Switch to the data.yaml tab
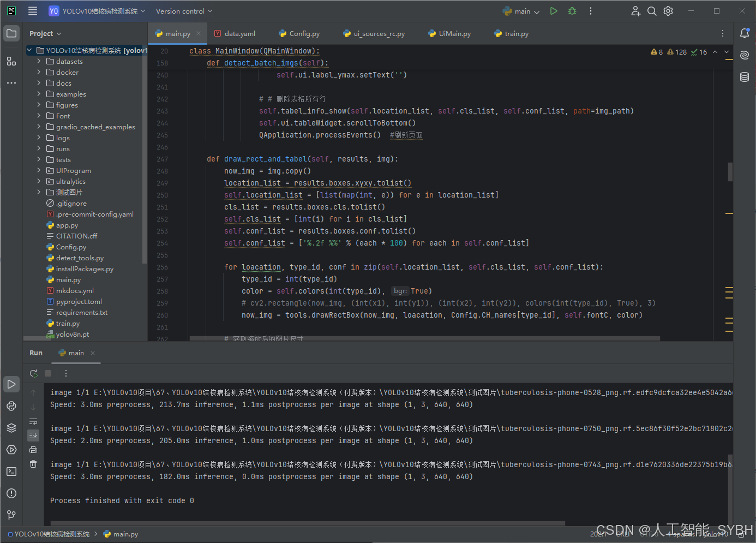The image size is (756, 543). (235, 33)
